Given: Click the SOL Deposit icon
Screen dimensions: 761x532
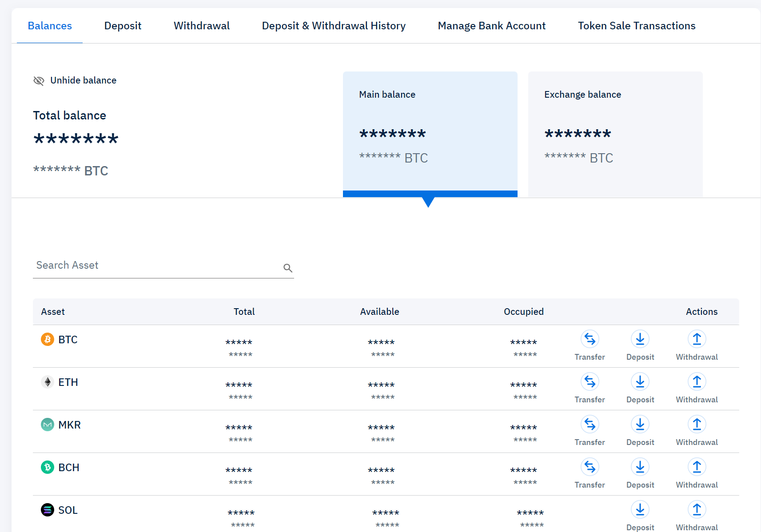Looking at the screenshot, I should pyautogui.click(x=640, y=510).
